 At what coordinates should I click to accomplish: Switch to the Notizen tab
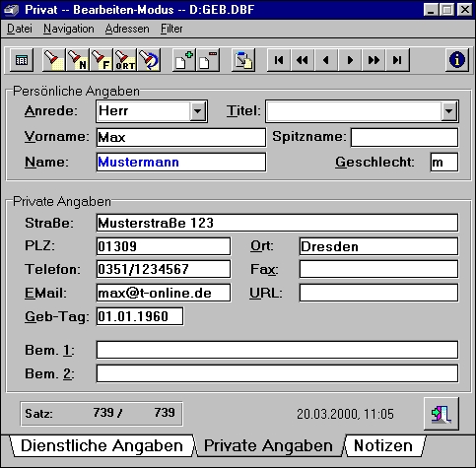(383, 446)
